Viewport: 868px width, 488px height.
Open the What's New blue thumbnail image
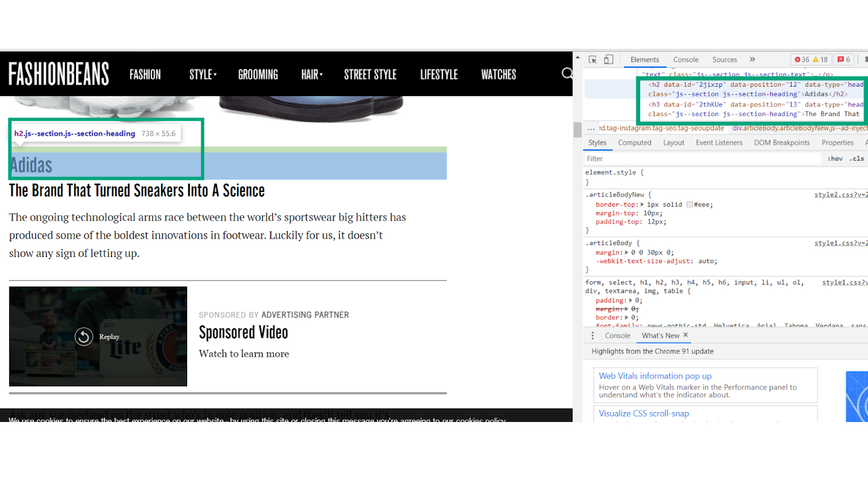pyautogui.click(x=857, y=396)
